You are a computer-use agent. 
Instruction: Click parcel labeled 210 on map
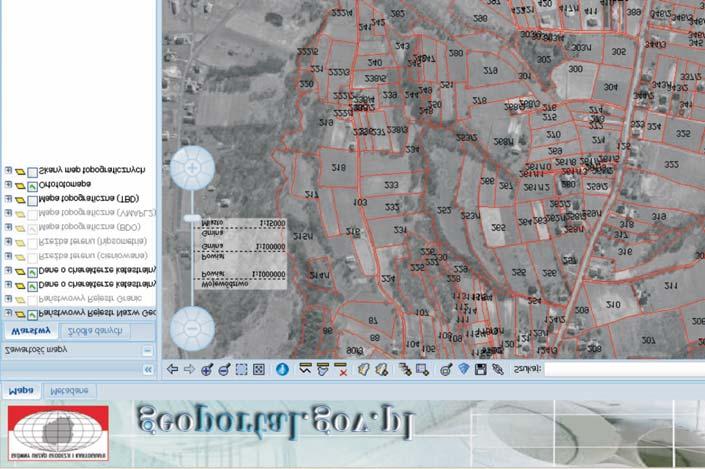tap(613, 304)
